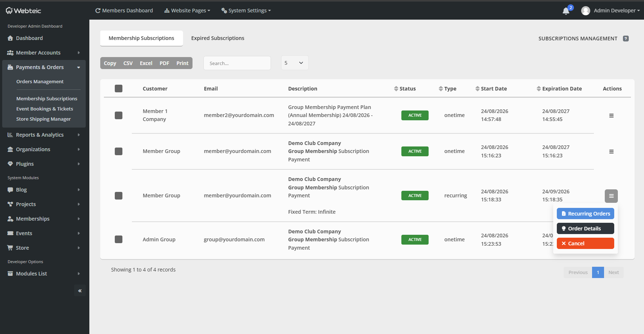Open Members Dashboard in top bar

coord(124,11)
